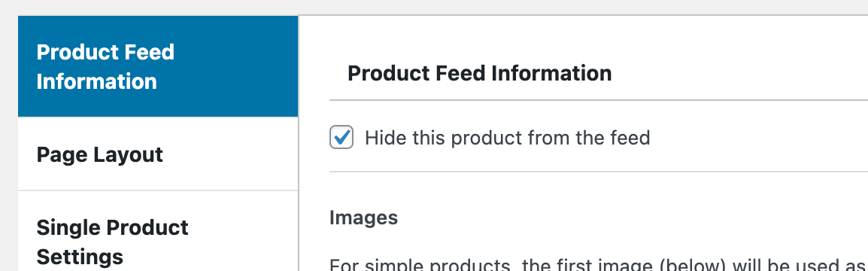Click 'Product Feed' text on the blue tab
Viewport: 868px width, 271px height.
(x=105, y=52)
